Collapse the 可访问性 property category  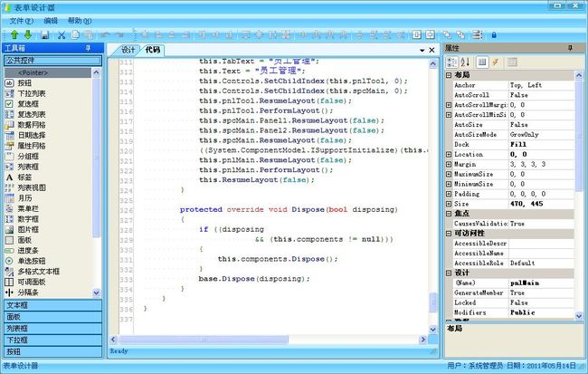pos(449,234)
